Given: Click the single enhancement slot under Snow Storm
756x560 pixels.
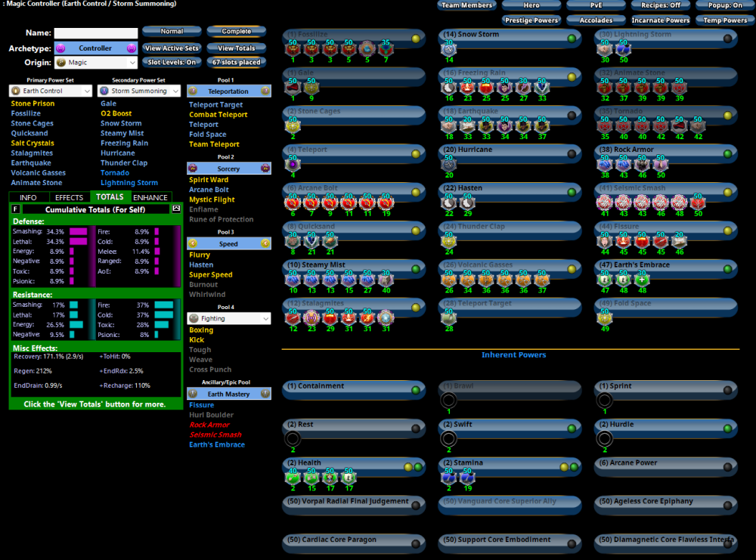Looking at the screenshot, I should click(x=449, y=49).
